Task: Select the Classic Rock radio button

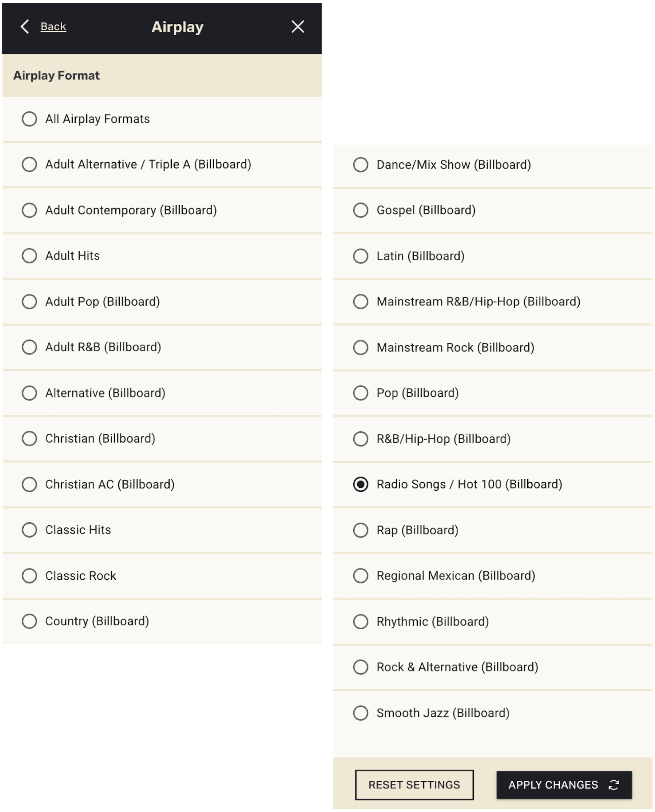Action: 29,576
